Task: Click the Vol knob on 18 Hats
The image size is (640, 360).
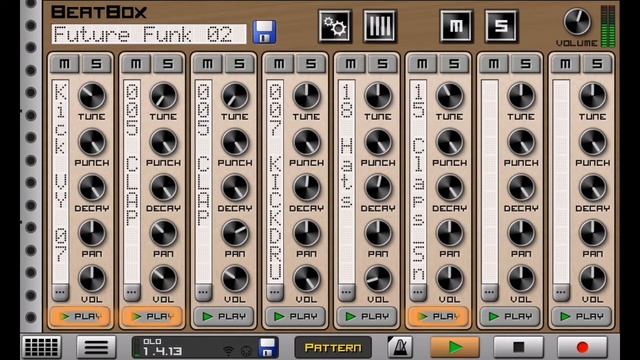Action: (378, 279)
